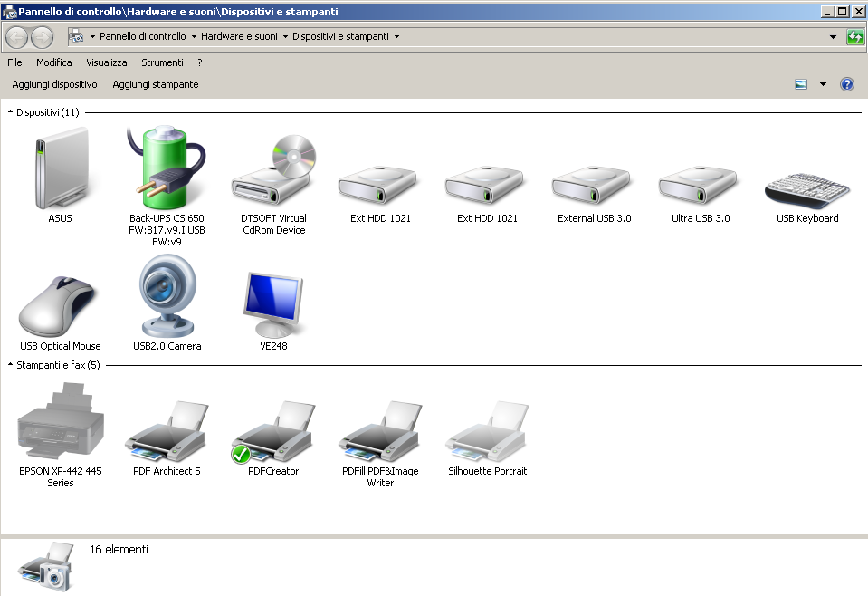Expand the Hardware e suoni breadcrumb arrow

(x=286, y=36)
